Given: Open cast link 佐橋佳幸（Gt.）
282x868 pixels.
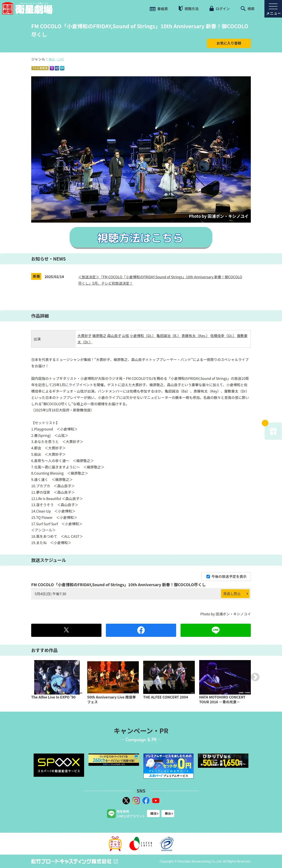Looking at the screenshot, I should [223, 336].
